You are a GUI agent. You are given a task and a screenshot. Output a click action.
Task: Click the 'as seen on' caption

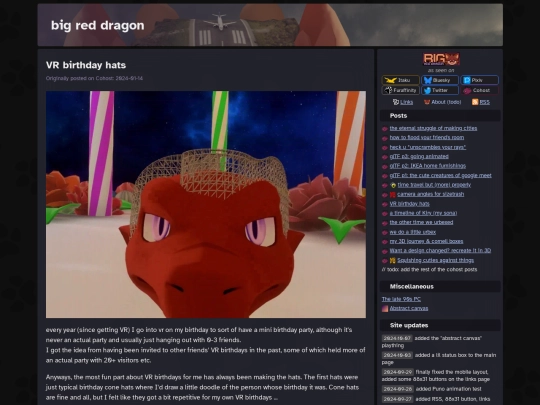pyautogui.click(x=441, y=70)
